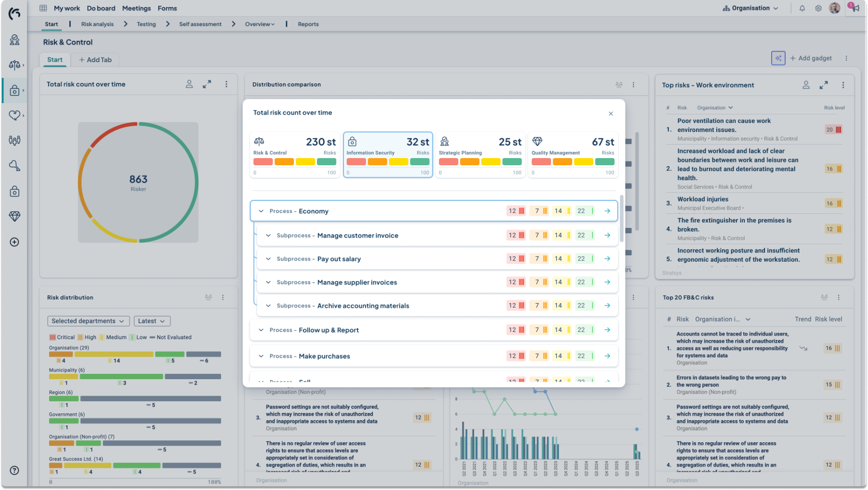
Task: Open three-dot menu of Distribution comparison
Action: coord(633,85)
